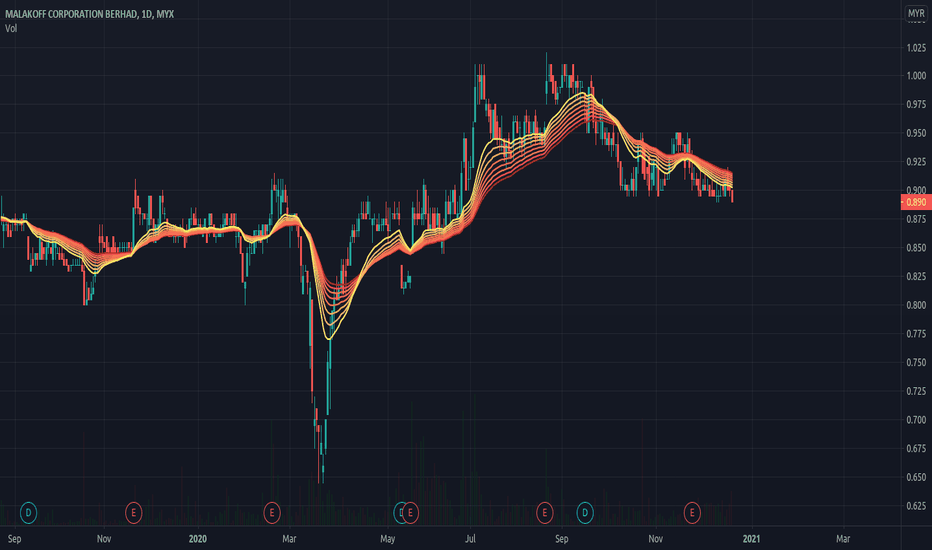Screen dimensions: 932x550
Task: Click the Nov label preceding 2020
Action: 104,539
